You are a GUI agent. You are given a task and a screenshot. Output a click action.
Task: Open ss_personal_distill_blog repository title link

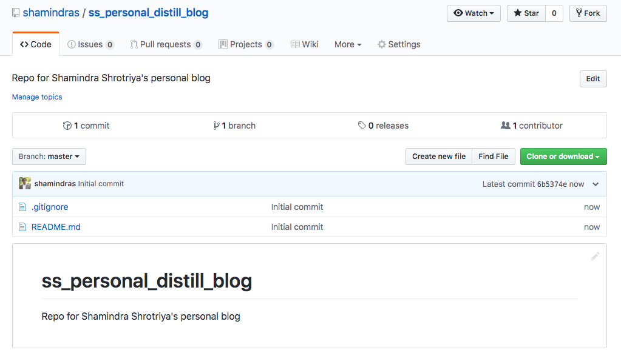pyautogui.click(x=148, y=13)
